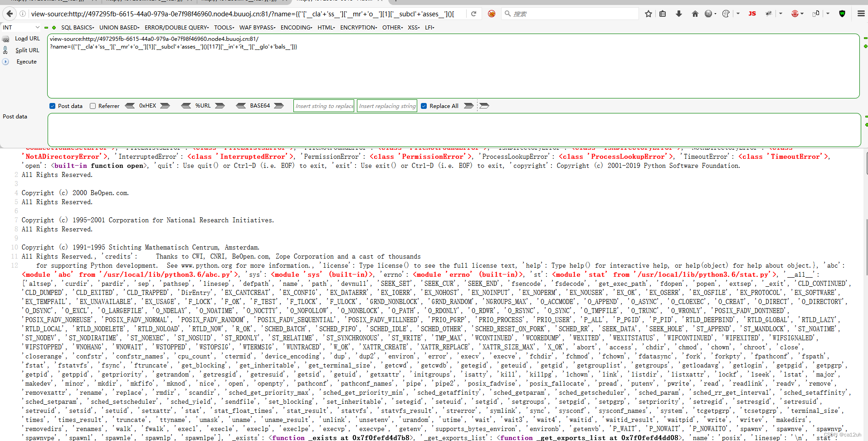868x441 pixels.
Task: Expand the ERROR/DOUBLE QUERY menu
Action: (176, 28)
